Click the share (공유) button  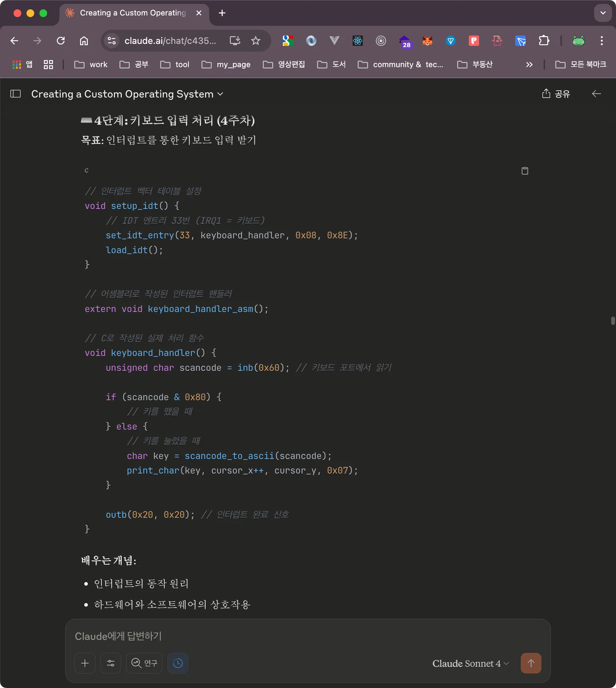[x=556, y=94]
